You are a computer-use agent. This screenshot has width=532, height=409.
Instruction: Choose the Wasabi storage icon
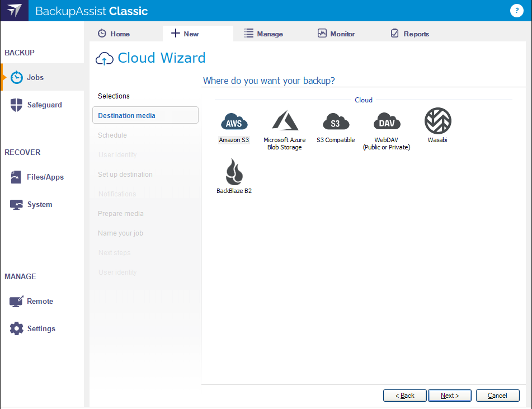pyautogui.click(x=437, y=121)
